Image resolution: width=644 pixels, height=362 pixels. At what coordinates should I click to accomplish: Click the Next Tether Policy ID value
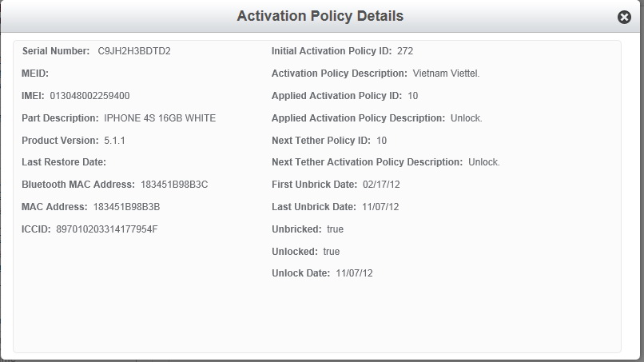coord(382,141)
